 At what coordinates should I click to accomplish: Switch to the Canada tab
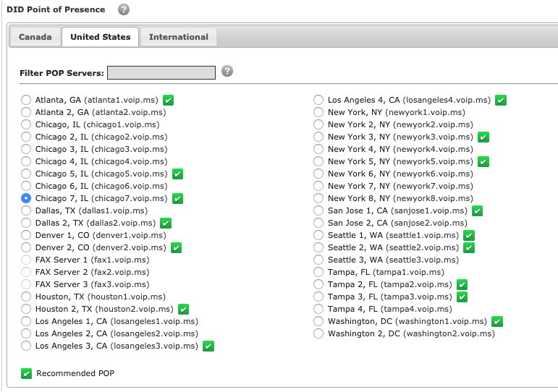click(35, 37)
